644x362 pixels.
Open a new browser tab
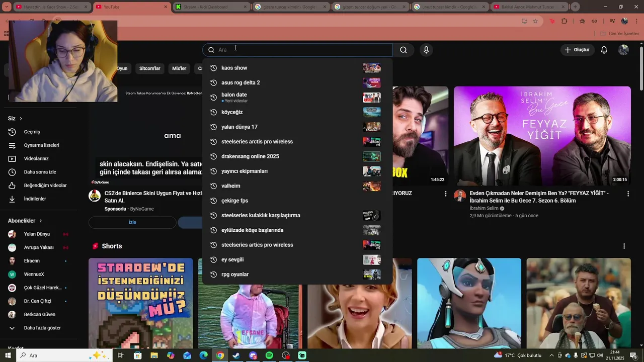point(575,7)
